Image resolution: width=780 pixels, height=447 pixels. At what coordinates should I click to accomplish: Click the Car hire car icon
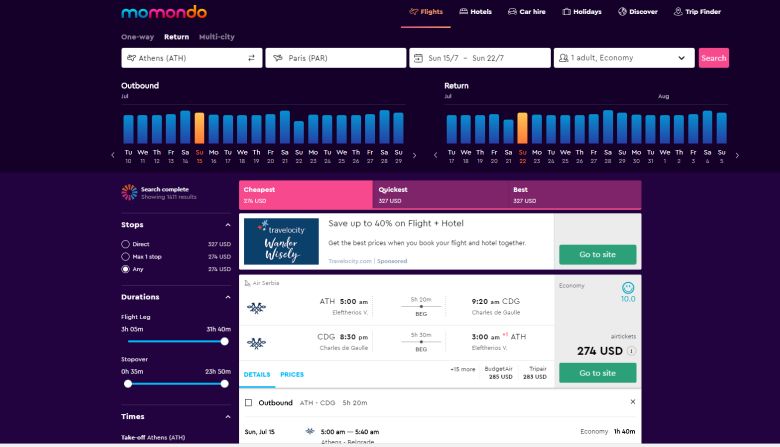[x=512, y=11]
